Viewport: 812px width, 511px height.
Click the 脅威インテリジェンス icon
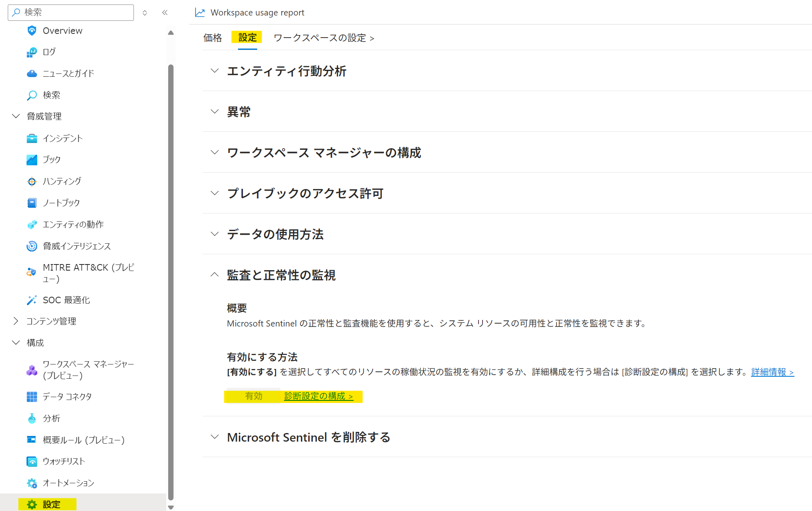(32, 246)
